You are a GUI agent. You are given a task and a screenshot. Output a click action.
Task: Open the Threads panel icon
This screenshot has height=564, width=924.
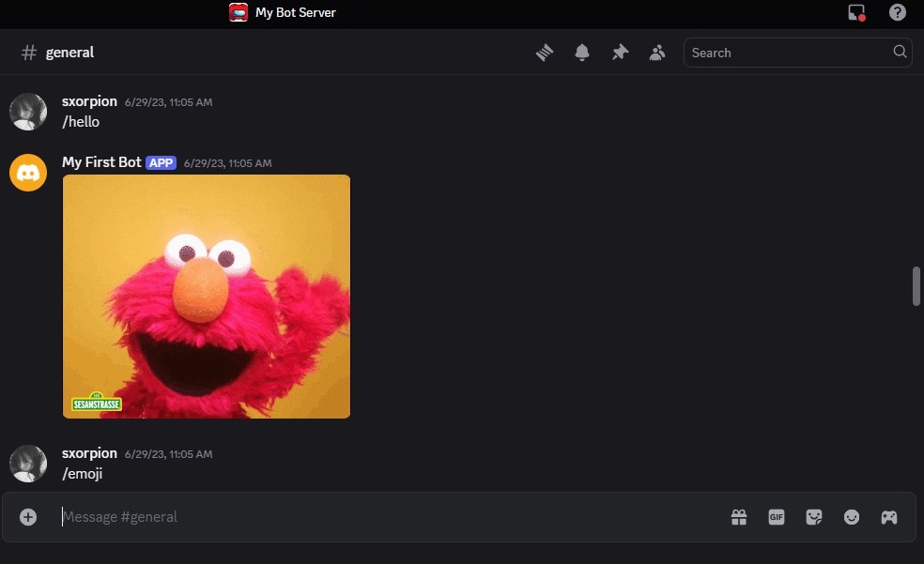(x=545, y=53)
